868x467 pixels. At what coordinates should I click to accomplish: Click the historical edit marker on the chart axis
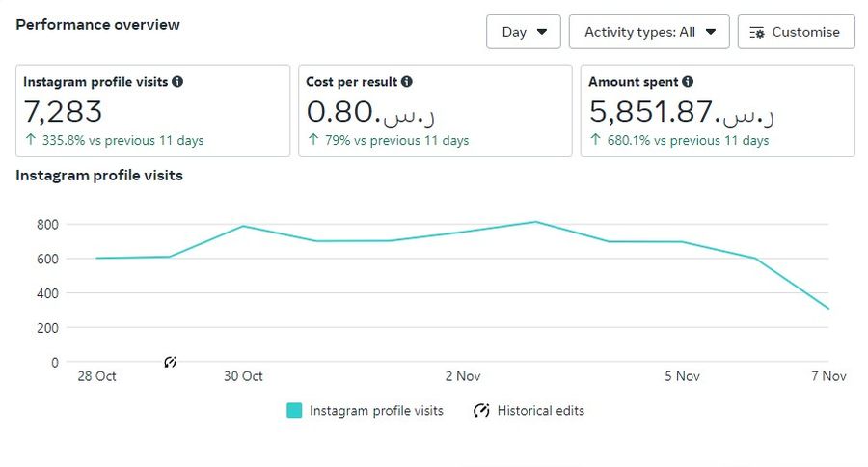170,362
